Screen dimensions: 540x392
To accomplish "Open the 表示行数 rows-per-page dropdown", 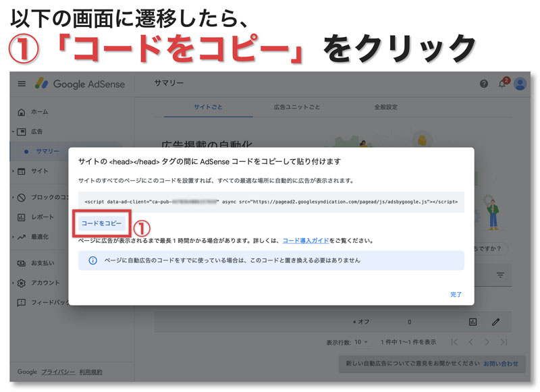I will pyautogui.click(x=361, y=342).
